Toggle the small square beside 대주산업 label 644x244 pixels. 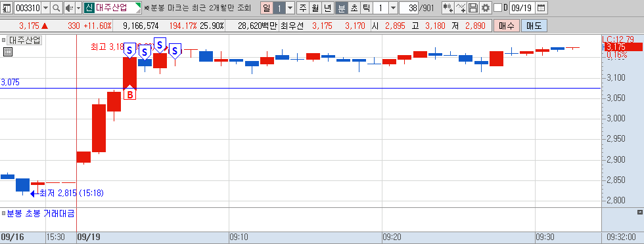[3, 40]
